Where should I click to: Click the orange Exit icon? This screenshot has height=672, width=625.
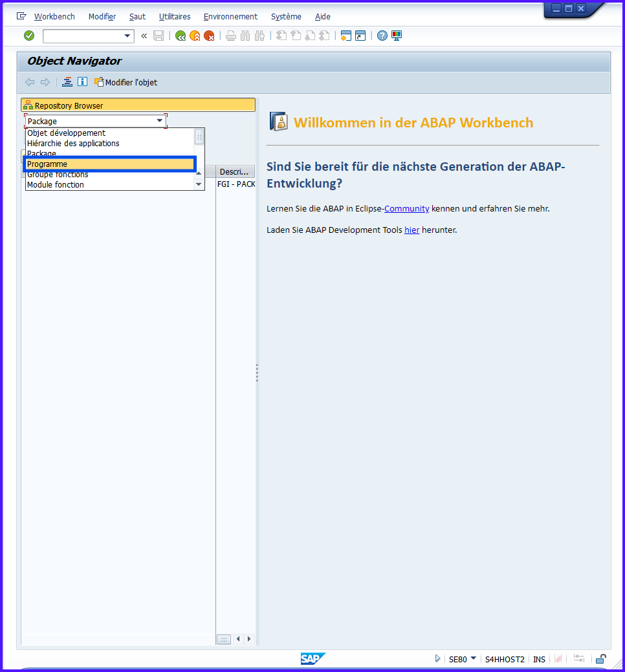coord(195,36)
